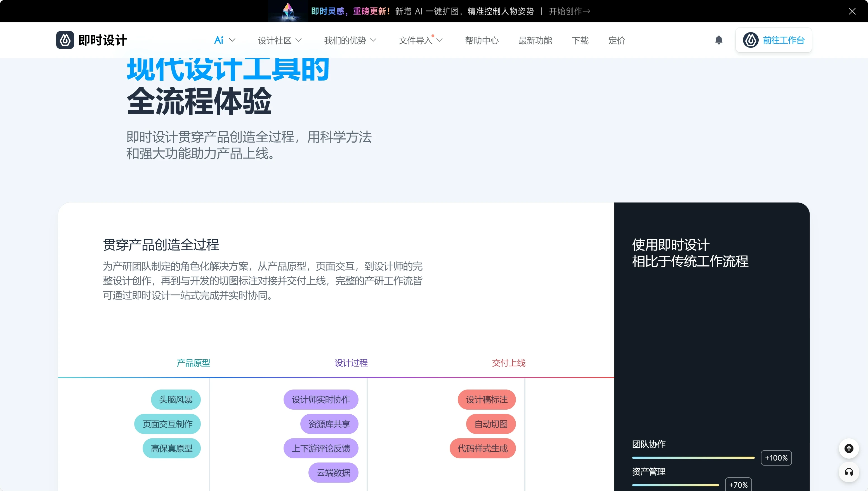Click the 代码样式生成 tag
Screen dimensions: 868x491
[x=483, y=448]
